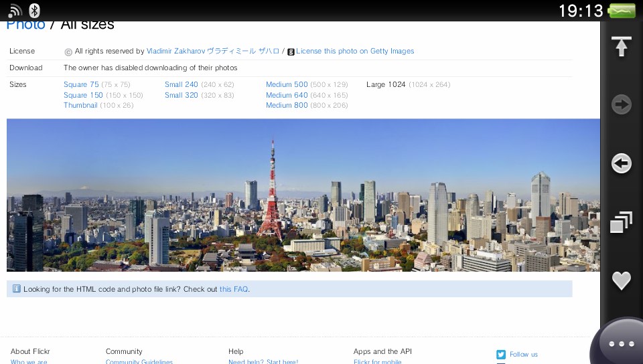Open the 'this FAQ' link
Viewport: 643px width, 364px height.
234,290
